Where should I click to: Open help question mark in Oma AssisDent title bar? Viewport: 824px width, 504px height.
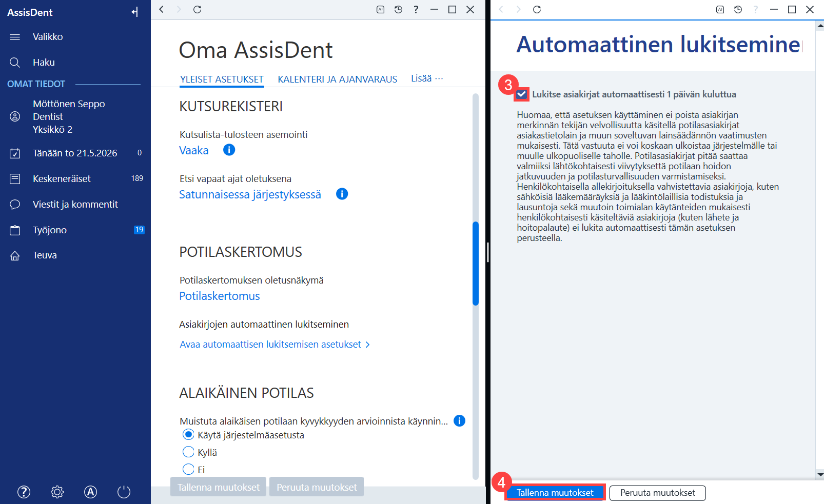(416, 9)
